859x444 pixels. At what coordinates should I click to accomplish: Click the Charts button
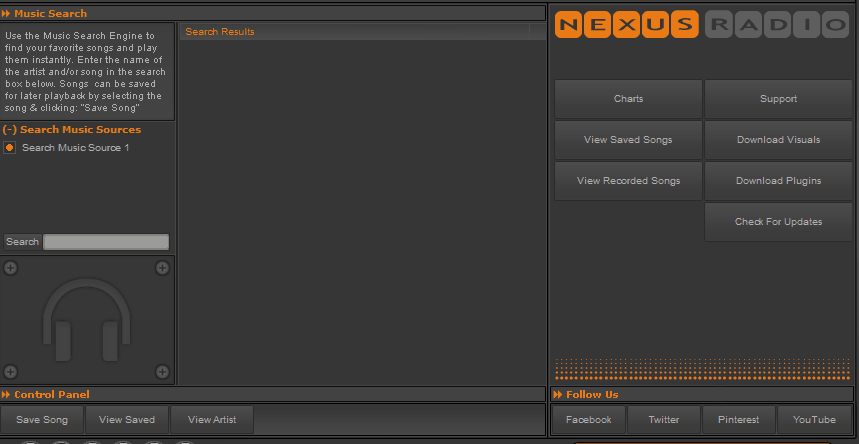coord(628,99)
